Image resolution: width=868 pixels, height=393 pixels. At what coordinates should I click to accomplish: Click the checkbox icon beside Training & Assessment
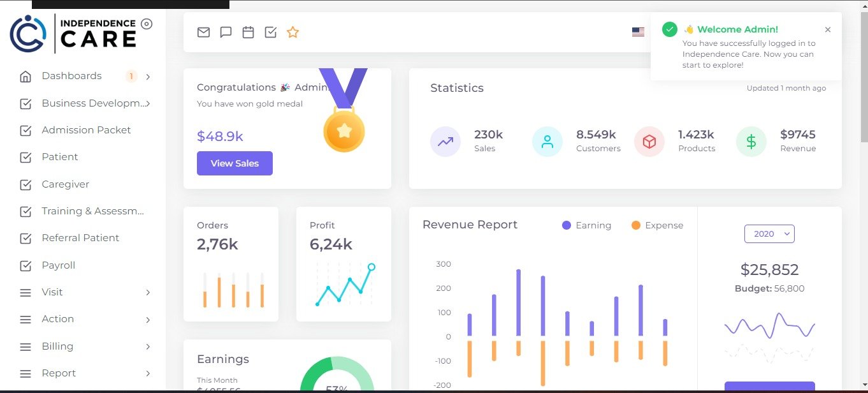pyautogui.click(x=25, y=212)
